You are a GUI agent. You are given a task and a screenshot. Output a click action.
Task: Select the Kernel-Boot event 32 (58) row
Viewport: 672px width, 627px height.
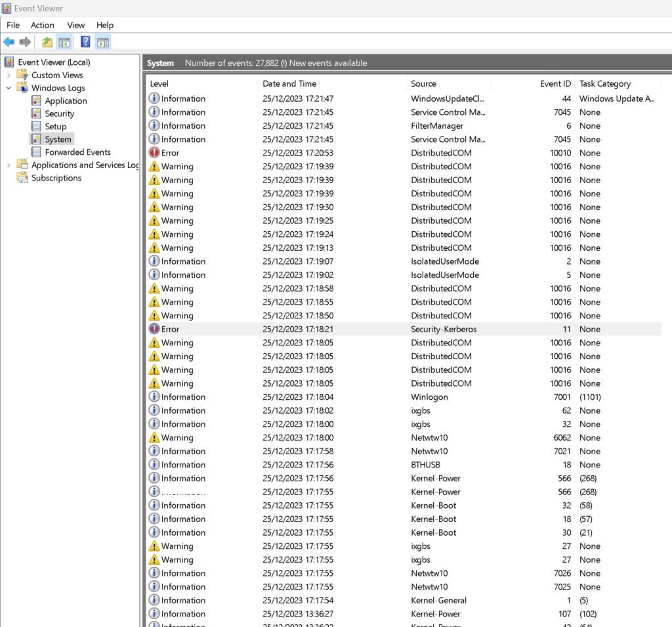[x=404, y=505]
